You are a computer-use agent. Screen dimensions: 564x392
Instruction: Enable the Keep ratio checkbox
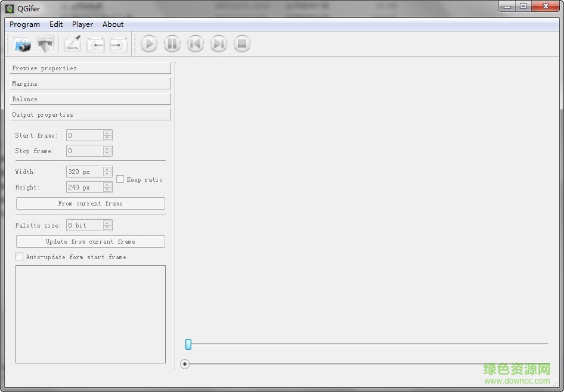coord(120,179)
